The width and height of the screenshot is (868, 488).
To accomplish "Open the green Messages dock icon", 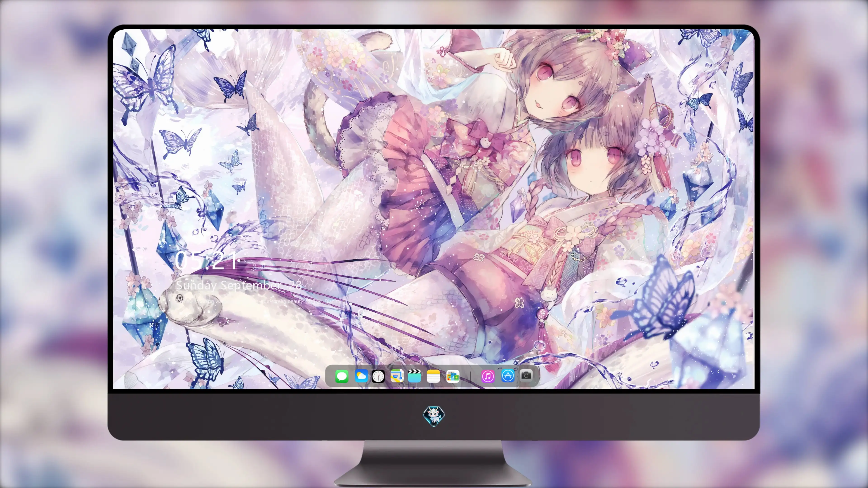I will [x=342, y=376].
